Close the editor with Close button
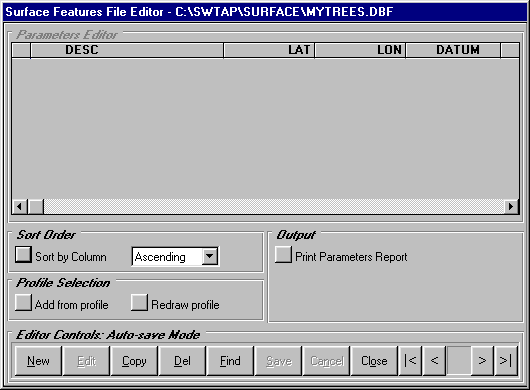 point(374,361)
